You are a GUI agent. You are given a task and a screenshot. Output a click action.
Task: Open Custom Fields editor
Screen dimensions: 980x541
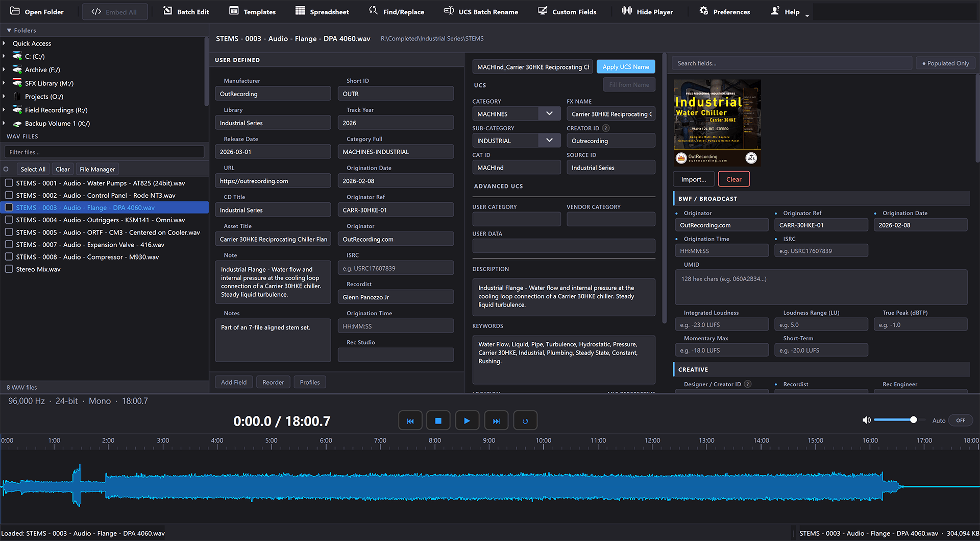pyautogui.click(x=567, y=12)
